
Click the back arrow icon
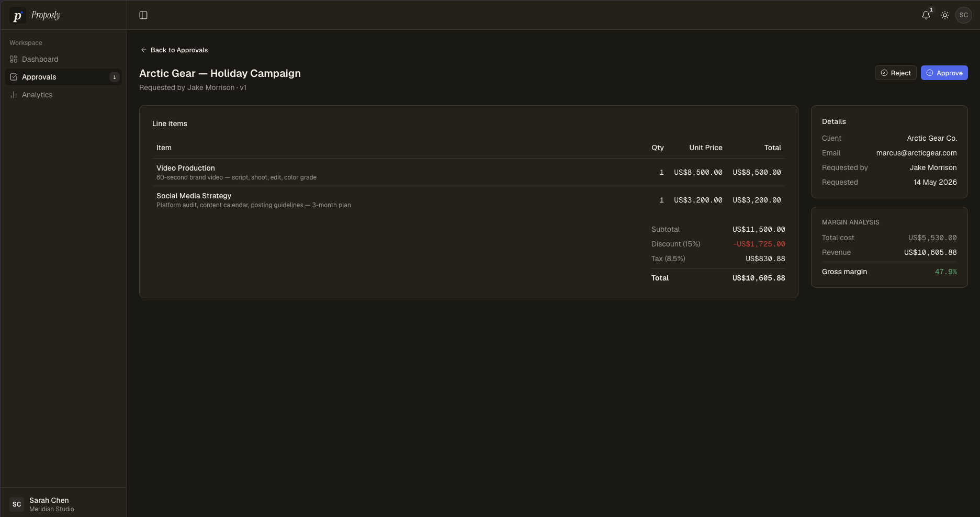144,50
